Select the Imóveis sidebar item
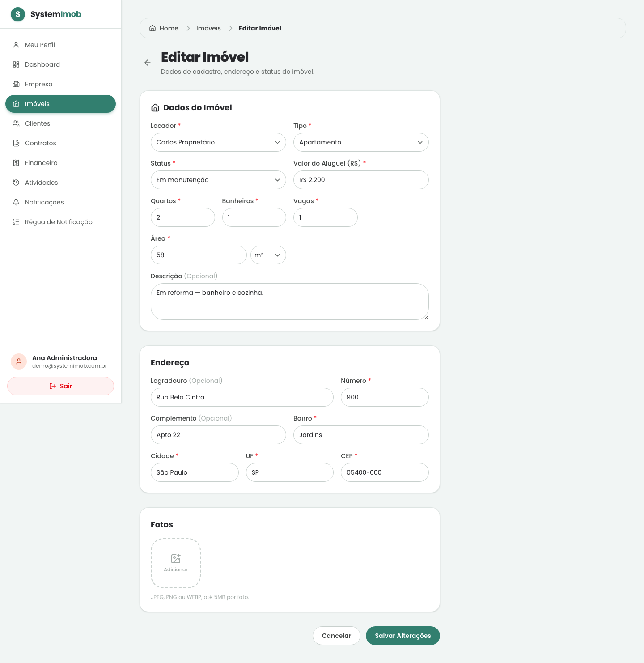 [x=60, y=104]
